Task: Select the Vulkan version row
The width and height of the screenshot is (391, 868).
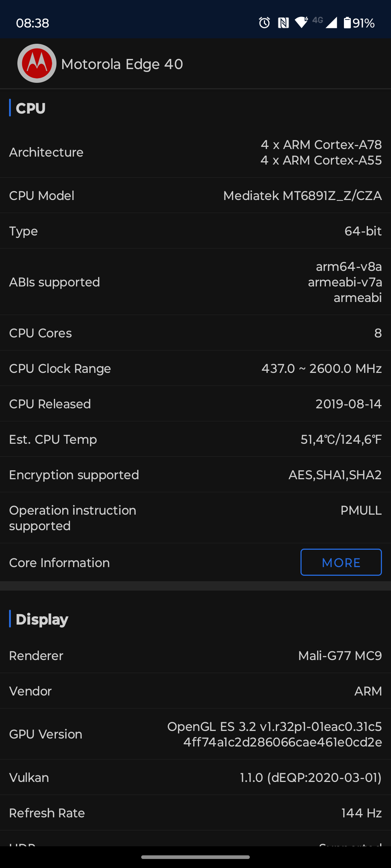Action: (x=195, y=778)
